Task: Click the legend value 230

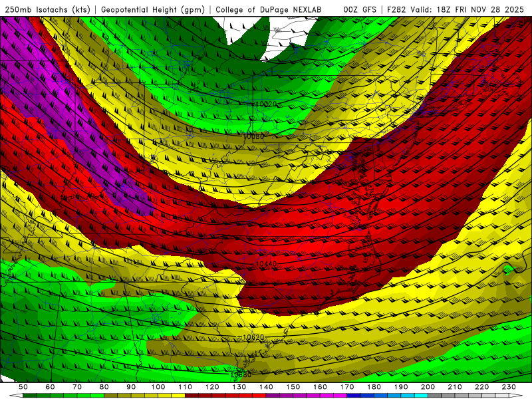Action: pyautogui.click(x=509, y=387)
